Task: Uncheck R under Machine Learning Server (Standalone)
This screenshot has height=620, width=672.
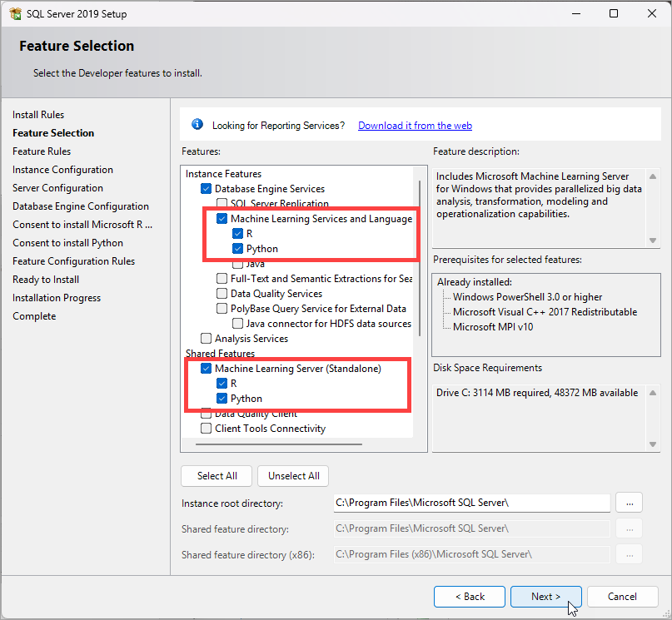Action: coord(222,384)
